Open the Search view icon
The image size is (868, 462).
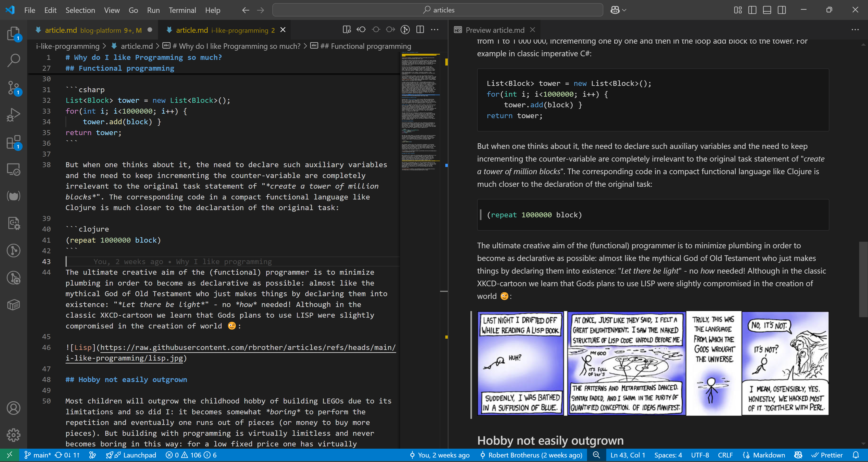coord(14,61)
